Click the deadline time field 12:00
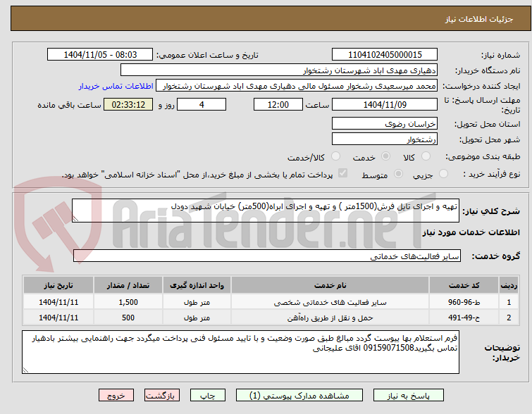Image resolution: width=532 pixels, height=414 pixels. tap(278, 104)
